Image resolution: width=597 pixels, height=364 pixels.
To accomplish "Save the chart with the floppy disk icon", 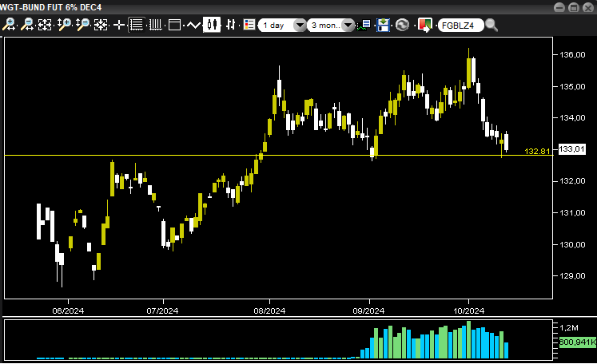I will click(384, 26).
